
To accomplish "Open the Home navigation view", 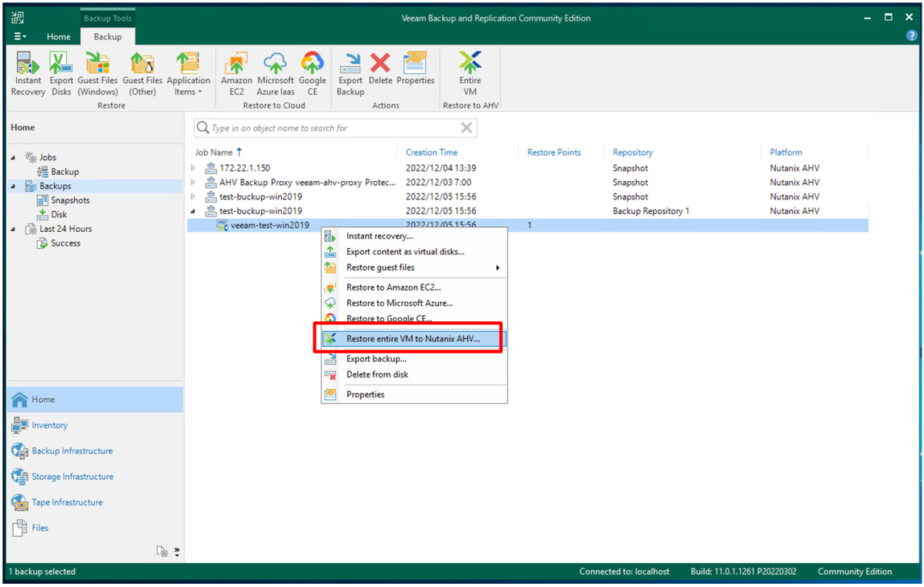I will [x=95, y=399].
